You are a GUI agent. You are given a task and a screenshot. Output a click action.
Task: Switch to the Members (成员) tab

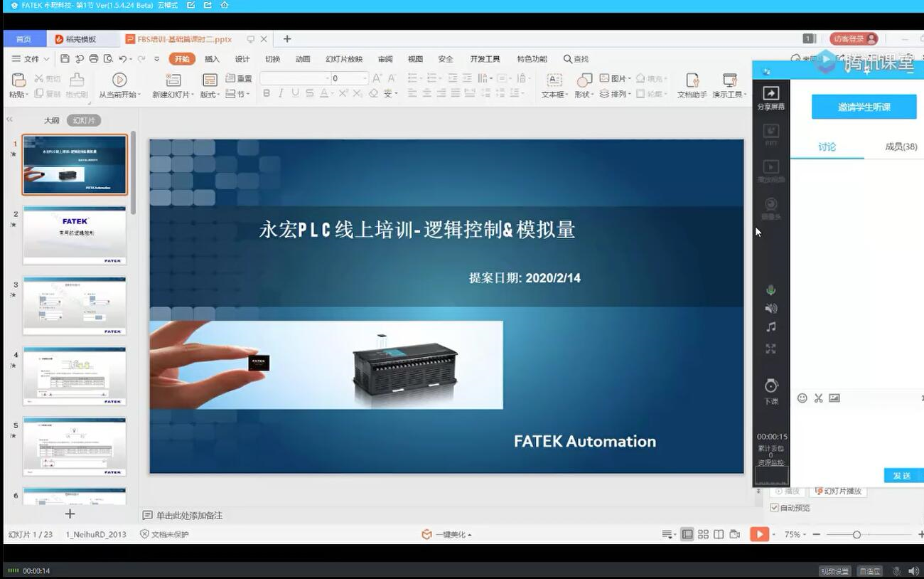click(901, 147)
